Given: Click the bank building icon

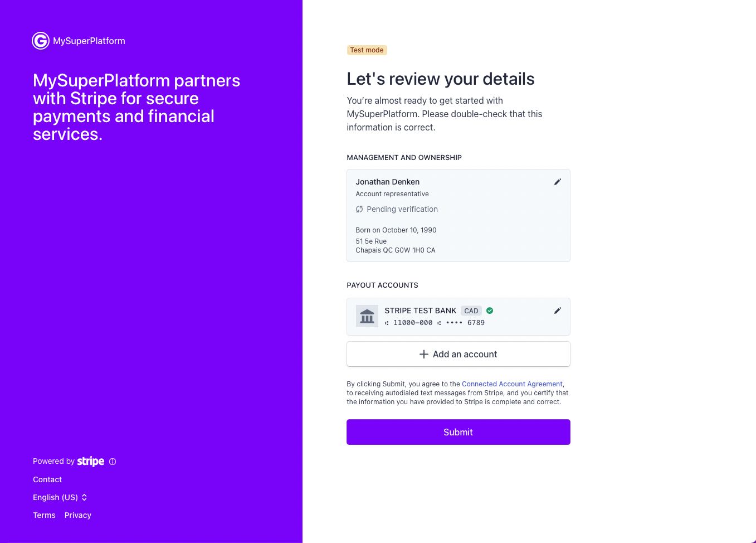Looking at the screenshot, I should coord(367,317).
